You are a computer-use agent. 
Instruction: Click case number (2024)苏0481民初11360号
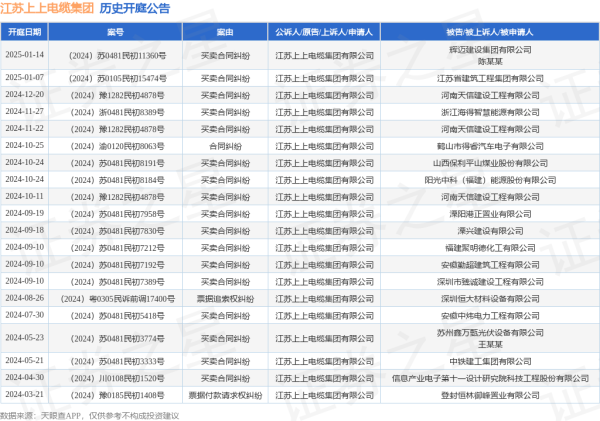click(x=117, y=56)
